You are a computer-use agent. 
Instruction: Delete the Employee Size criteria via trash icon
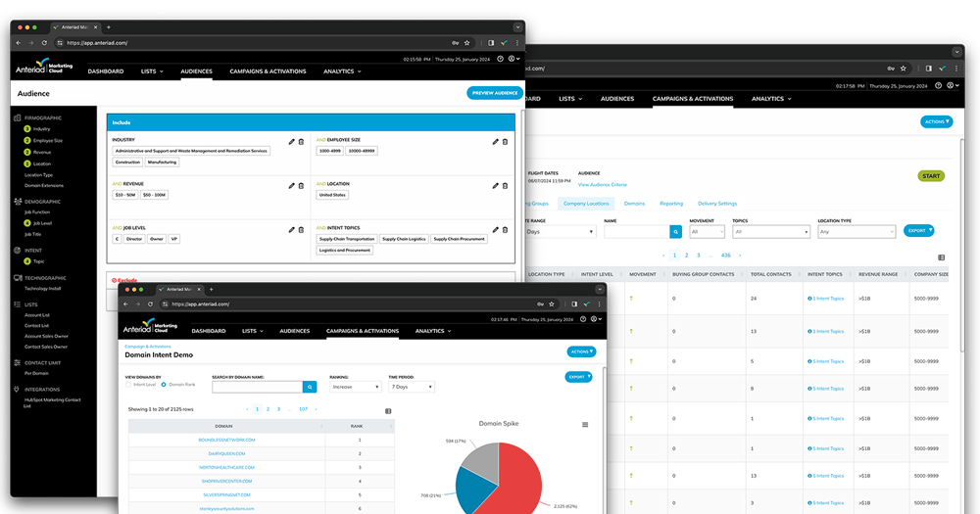coord(505,142)
